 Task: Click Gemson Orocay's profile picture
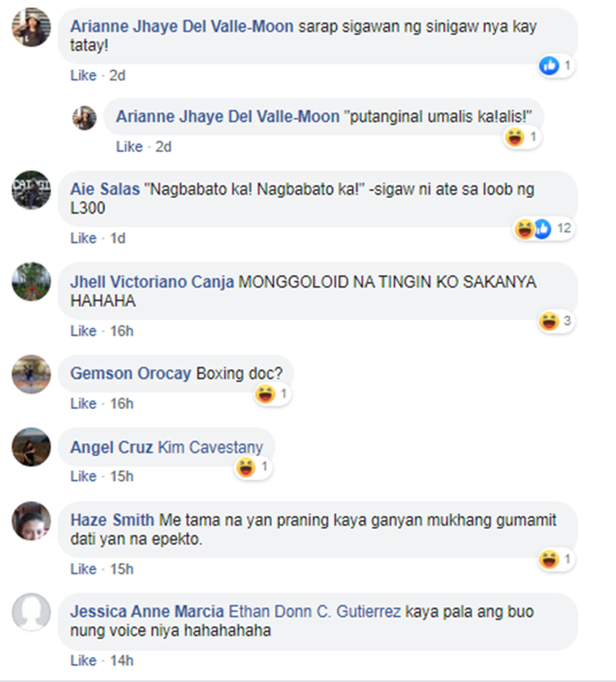(x=31, y=375)
